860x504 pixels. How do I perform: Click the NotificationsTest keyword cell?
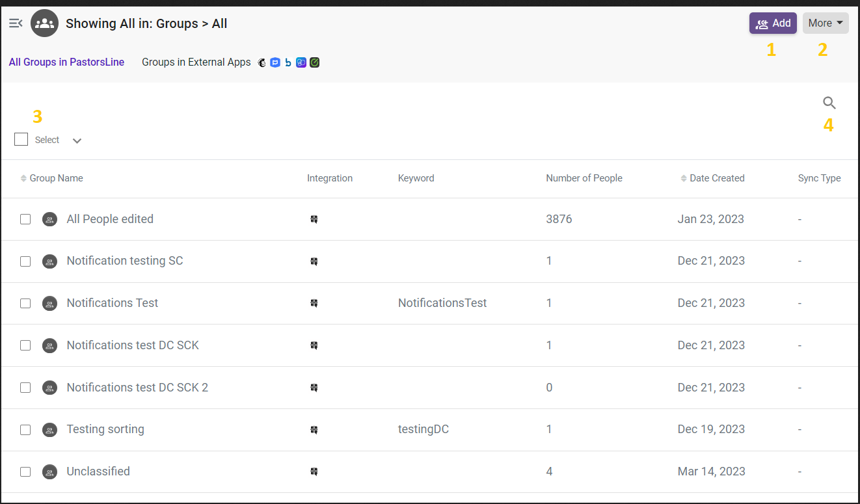coord(442,303)
